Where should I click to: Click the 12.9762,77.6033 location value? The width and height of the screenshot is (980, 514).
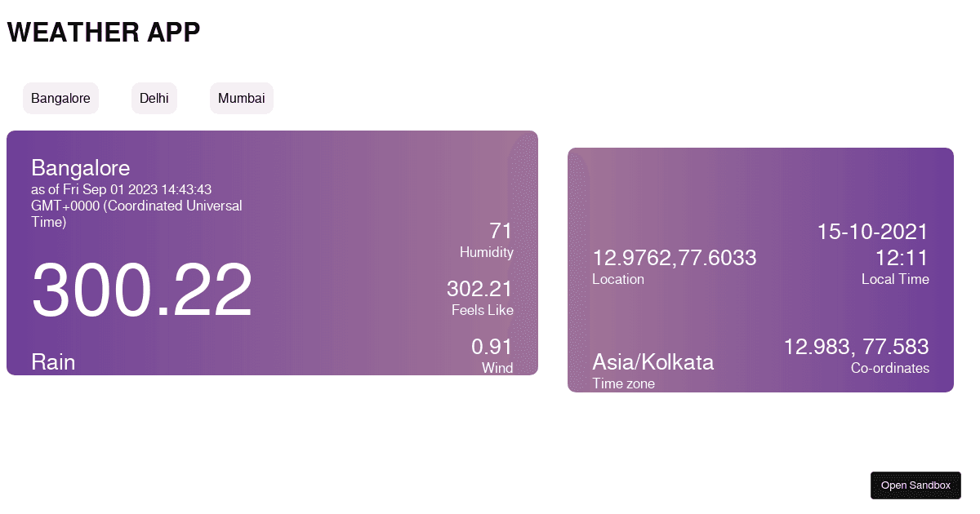675,258
